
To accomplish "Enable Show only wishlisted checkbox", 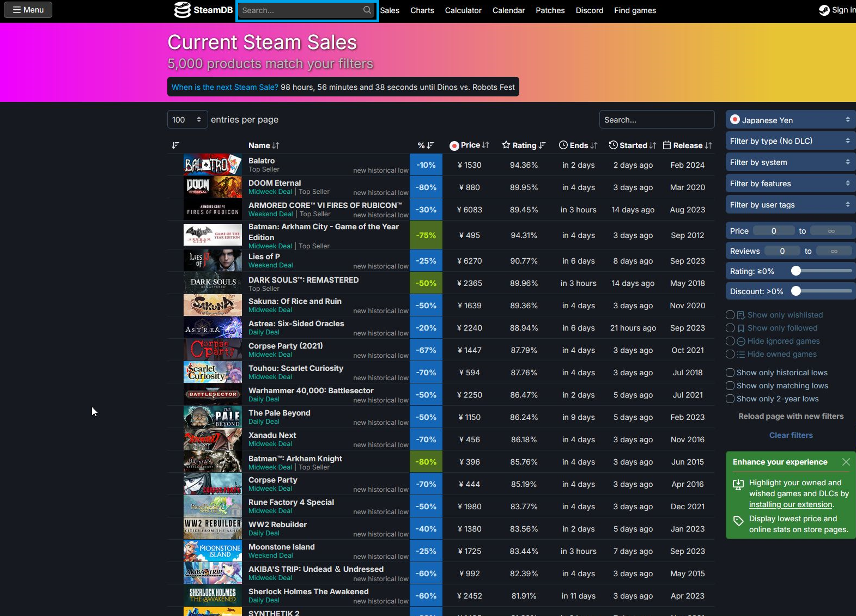I will click(730, 315).
